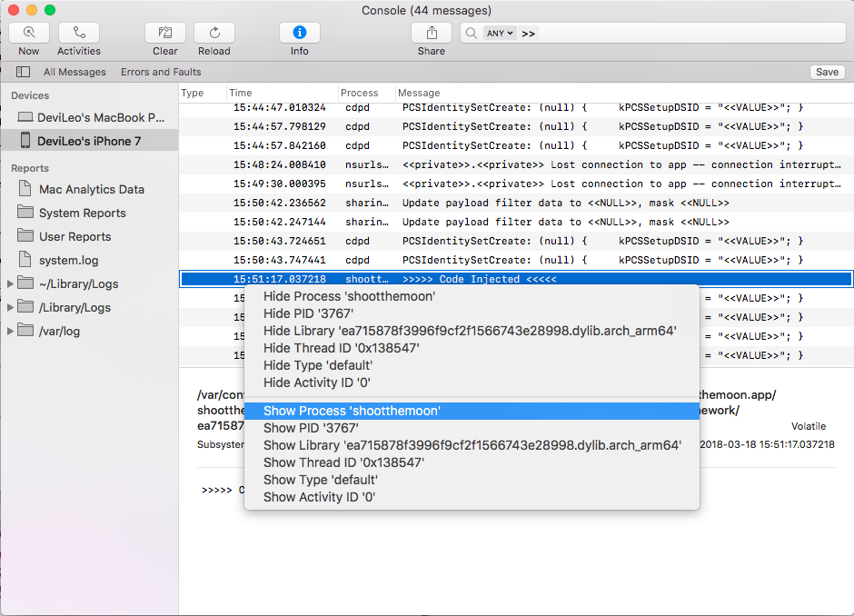This screenshot has height=616, width=854.
Task: Expand the /Library/Logs folder
Action: coord(10,307)
